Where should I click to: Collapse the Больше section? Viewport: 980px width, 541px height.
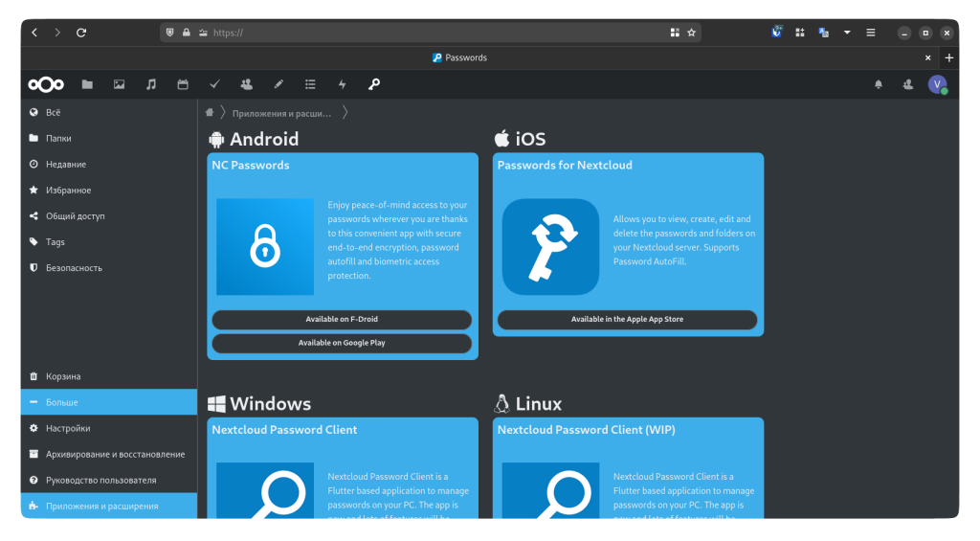[x=109, y=402]
